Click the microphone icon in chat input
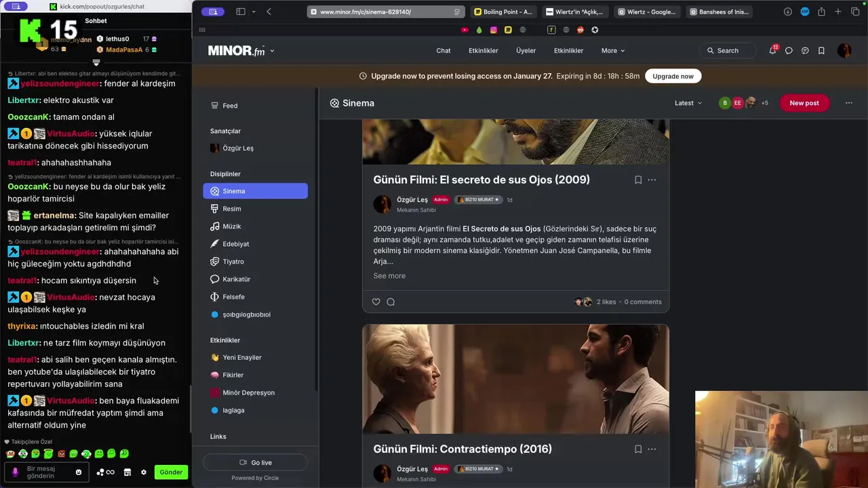The image size is (868, 488). (x=16, y=472)
